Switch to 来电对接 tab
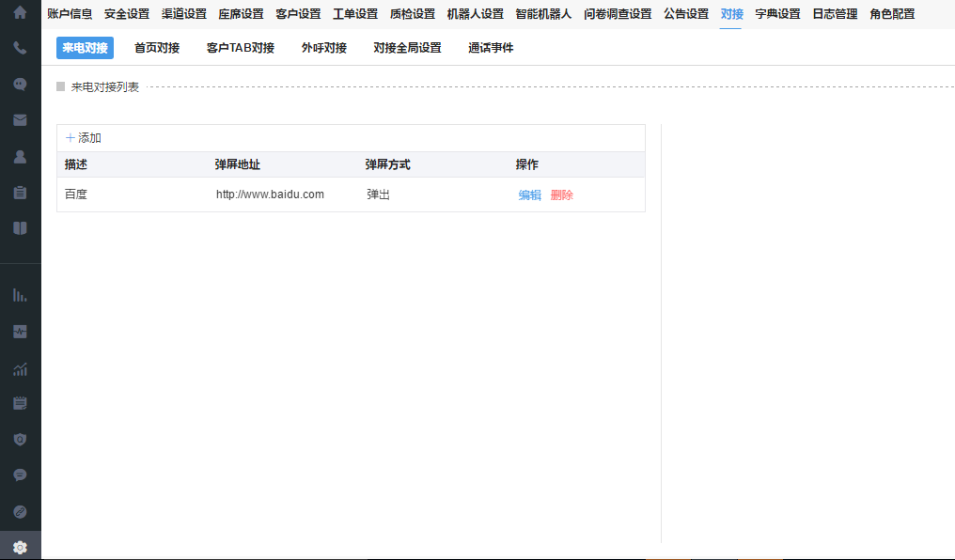Screen dimensions: 955x560 coord(85,48)
